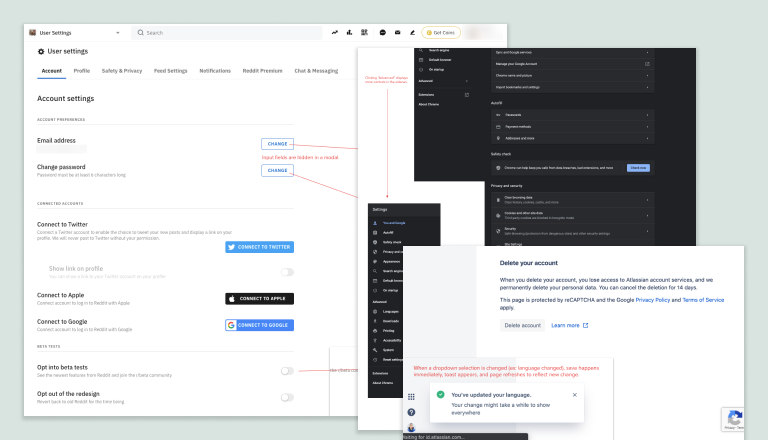Image resolution: width=768 pixels, height=440 pixels.
Task: Click the envelope messages icon
Action: (x=397, y=33)
